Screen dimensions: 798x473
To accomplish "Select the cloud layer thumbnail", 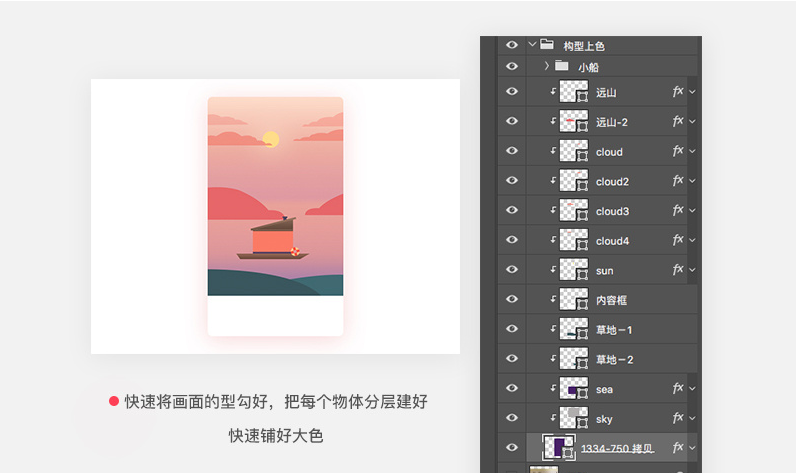I will click(574, 151).
